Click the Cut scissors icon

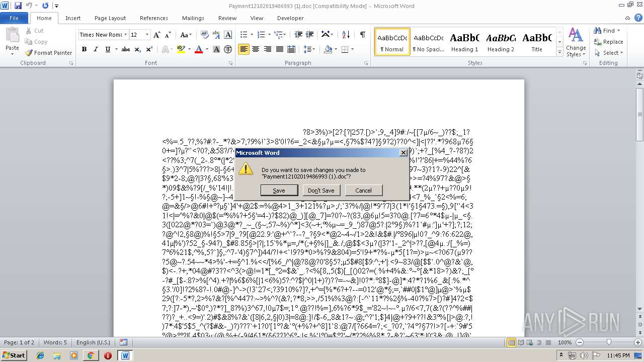click(x=28, y=31)
